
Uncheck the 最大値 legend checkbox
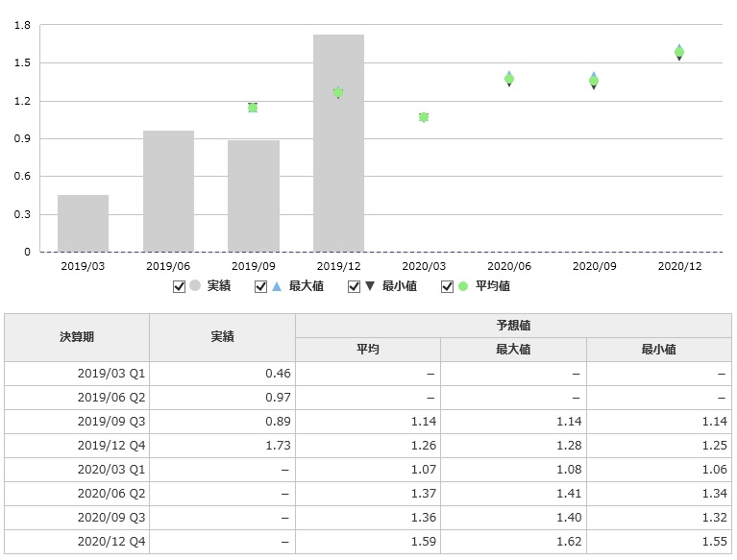pyautogui.click(x=260, y=286)
